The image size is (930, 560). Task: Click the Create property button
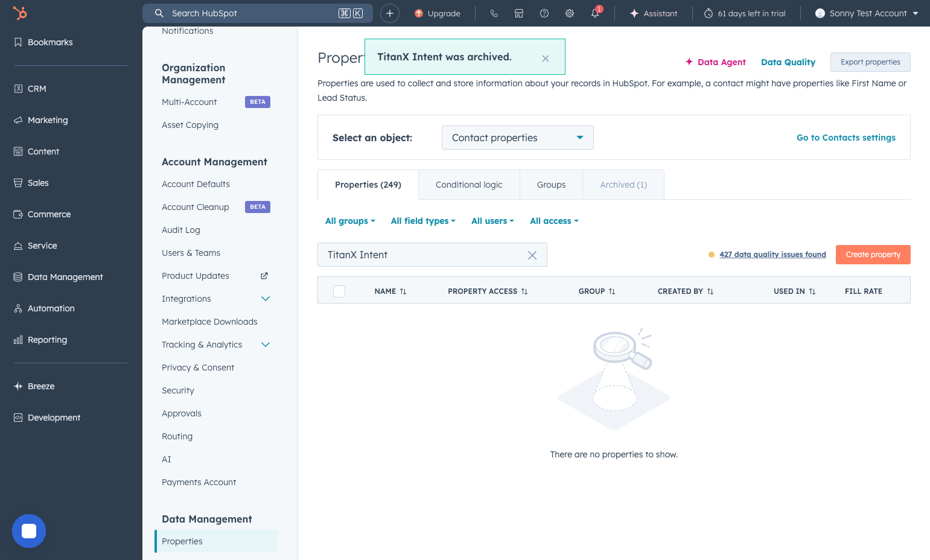coord(873,255)
